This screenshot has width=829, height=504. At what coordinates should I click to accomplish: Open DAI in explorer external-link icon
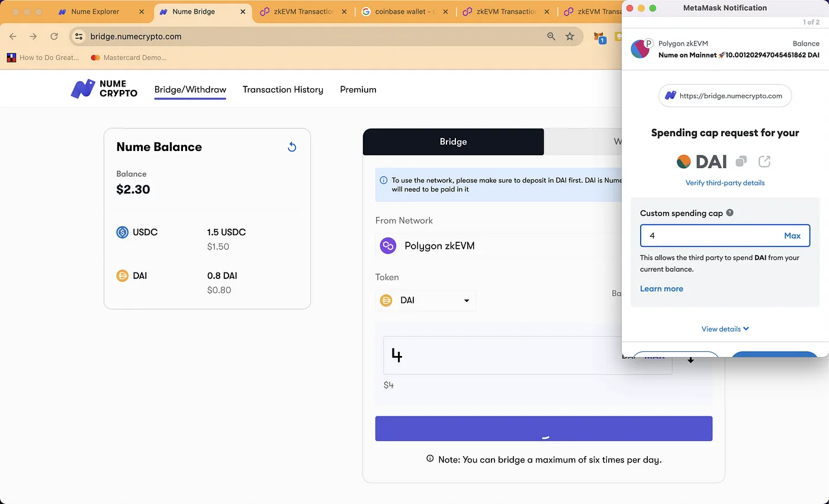tap(764, 161)
